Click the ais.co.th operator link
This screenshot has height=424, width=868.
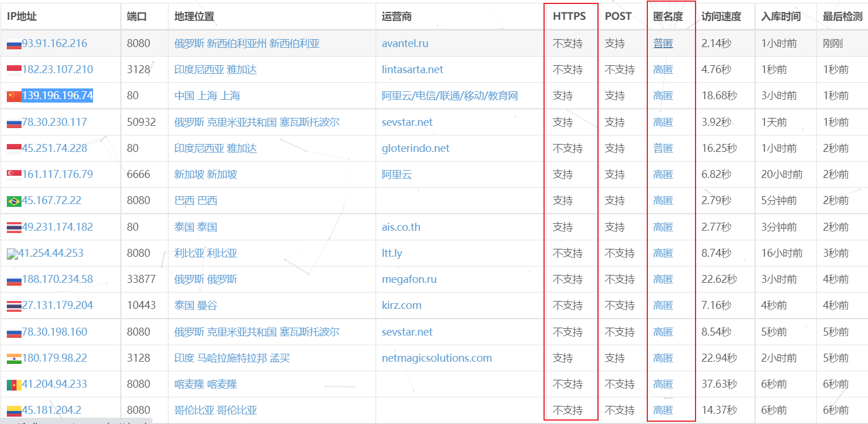[x=401, y=227]
